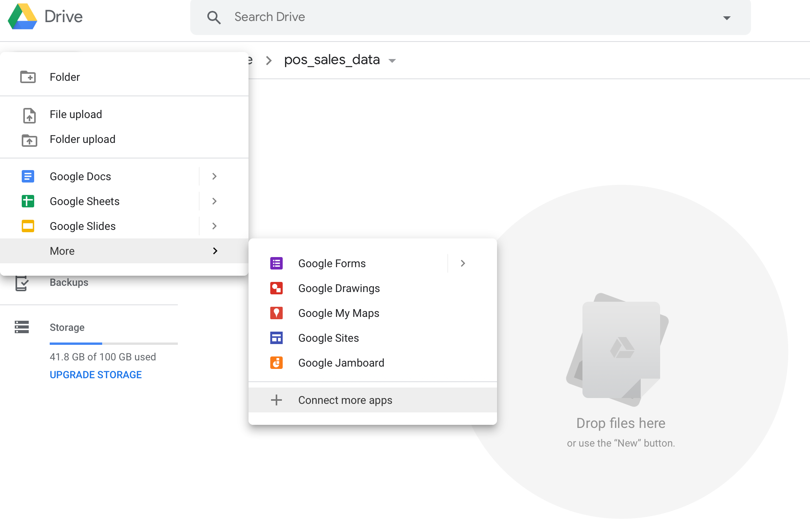Create a new Google Drawings file
The height and width of the screenshot is (532, 810).
pos(373,288)
